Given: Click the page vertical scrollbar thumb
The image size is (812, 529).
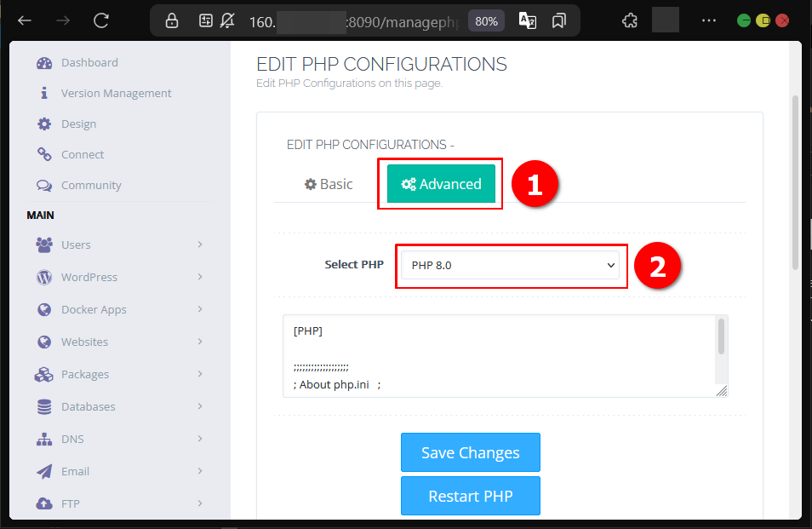Looking at the screenshot, I should [796, 182].
